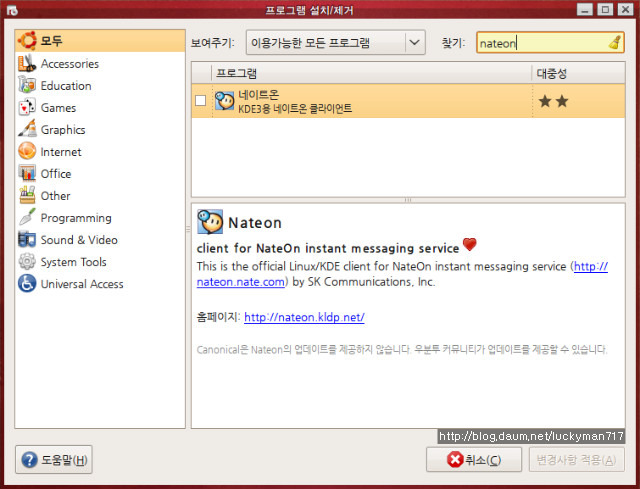The height and width of the screenshot is (489, 640).
Task: Click the Sound & Video icon
Action: (27, 240)
